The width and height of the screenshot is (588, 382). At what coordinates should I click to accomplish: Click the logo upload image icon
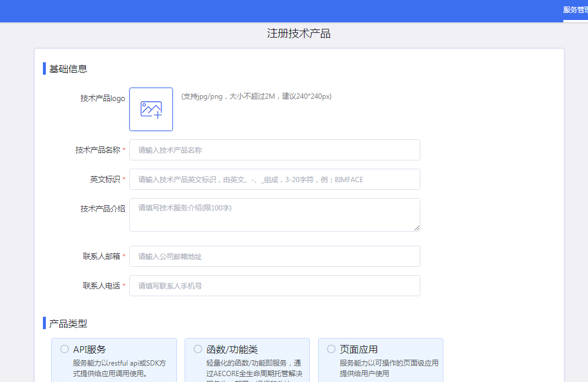pyautogui.click(x=151, y=109)
